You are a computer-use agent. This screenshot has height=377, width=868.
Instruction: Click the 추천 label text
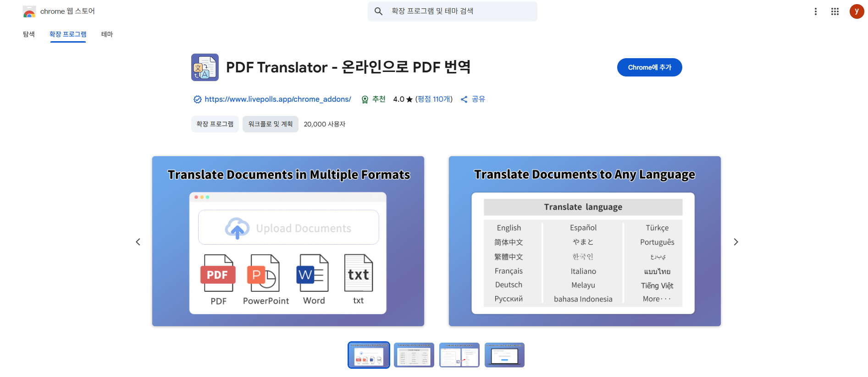tap(379, 99)
